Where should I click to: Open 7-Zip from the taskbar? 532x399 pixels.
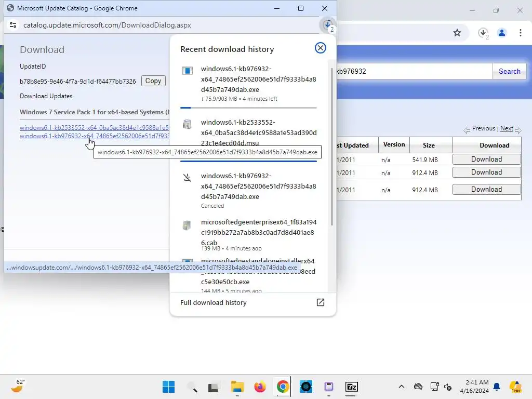tap(352, 387)
